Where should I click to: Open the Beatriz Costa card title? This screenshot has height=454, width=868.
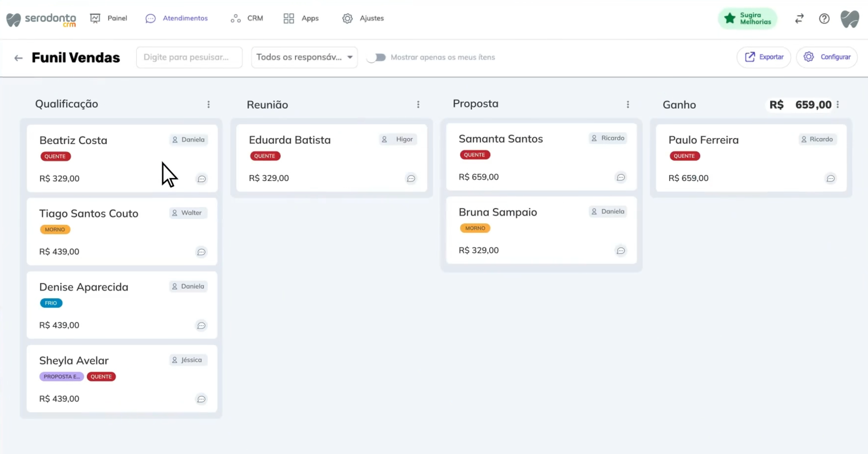(74, 140)
